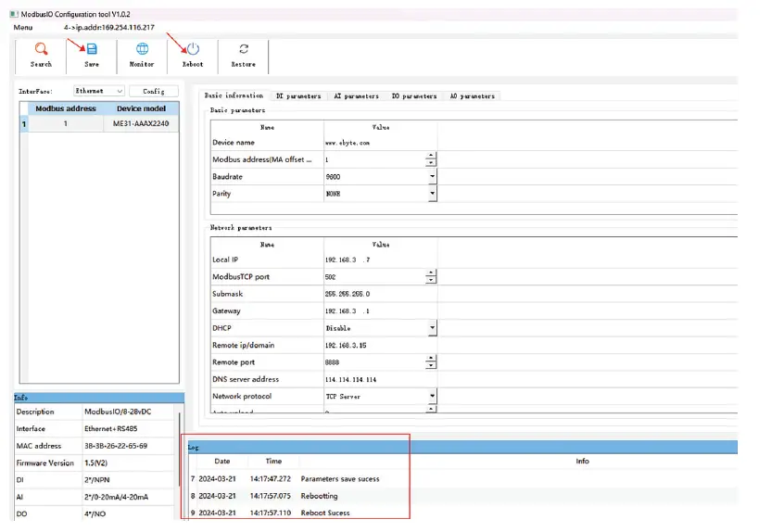Image resolution: width=771 pixels, height=532 pixels.
Task: Select device row ME31-AAAX2240
Action: point(99,123)
